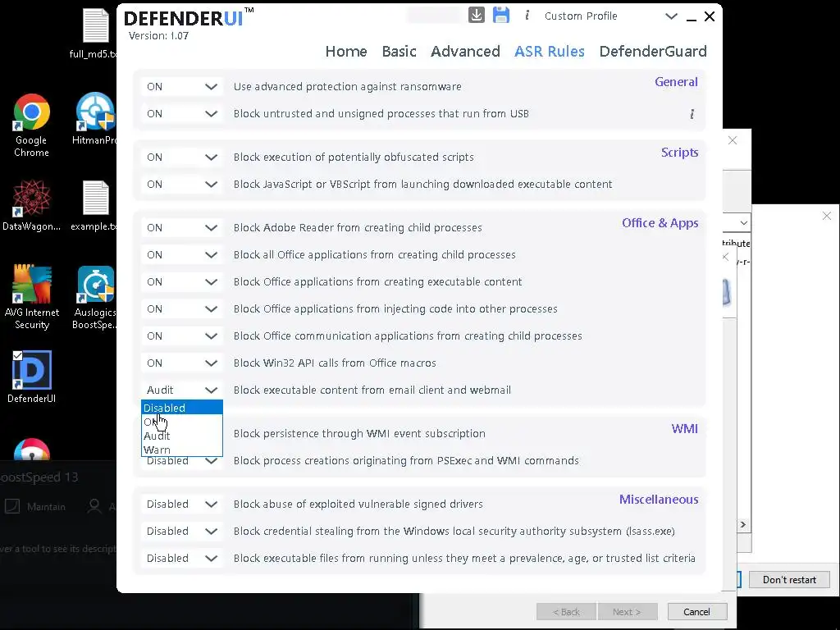Open AVG Internet Security desktop icon
The width and height of the screenshot is (840, 630).
[32, 297]
